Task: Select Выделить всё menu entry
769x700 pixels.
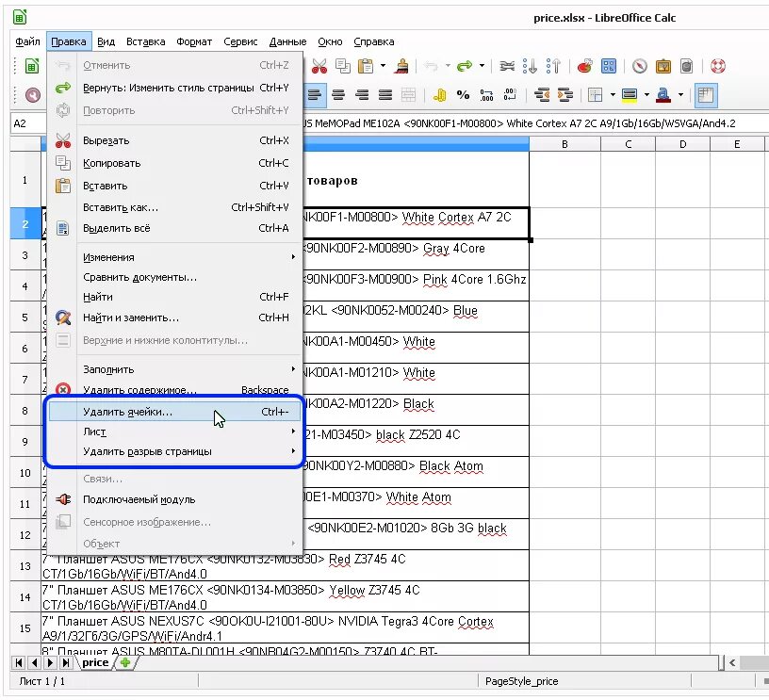Action: pos(174,228)
